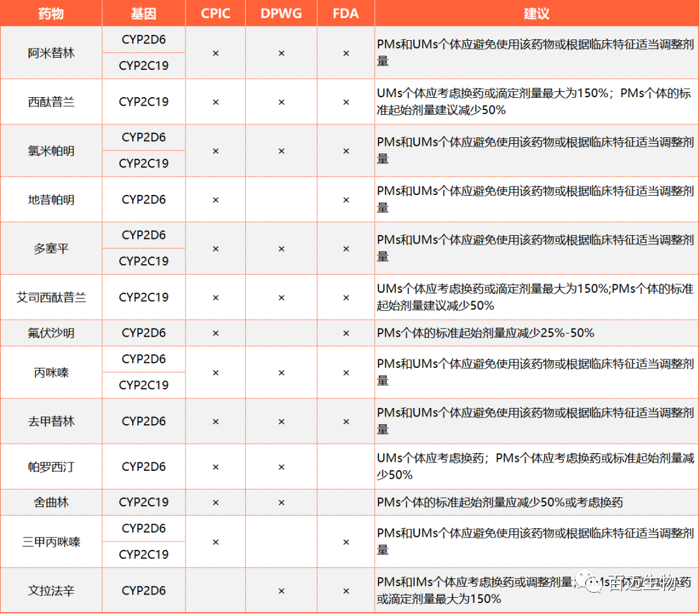Click the DPWG × mark for 文拉法辛
Screen dimensions: 700x614
point(281,591)
